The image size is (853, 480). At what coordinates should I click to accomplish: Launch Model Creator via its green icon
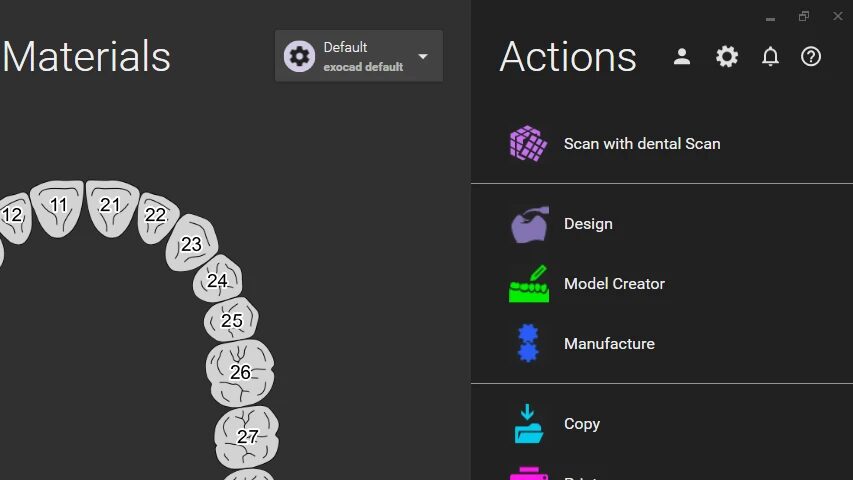click(529, 284)
